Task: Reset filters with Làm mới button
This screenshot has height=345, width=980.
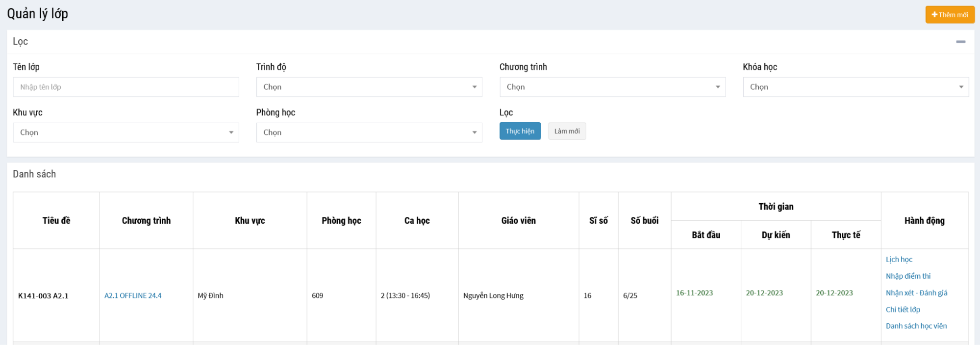Action: click(x=567, y=131)
